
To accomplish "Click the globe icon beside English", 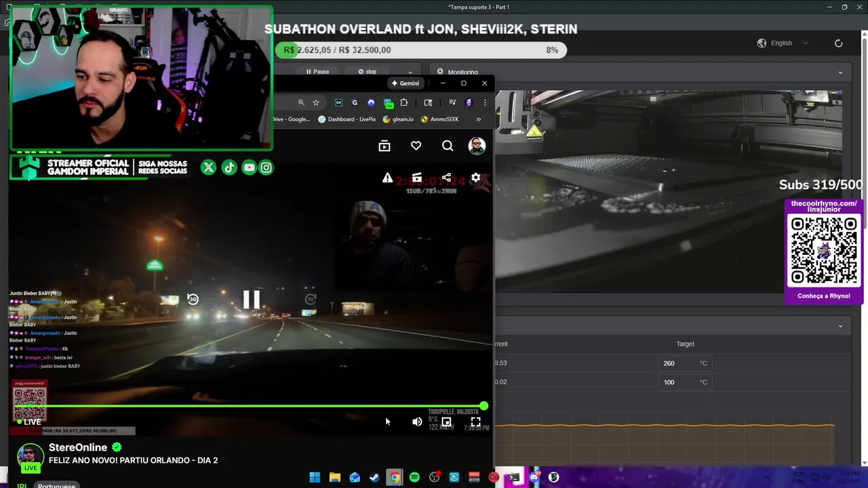I will point(762,43).
